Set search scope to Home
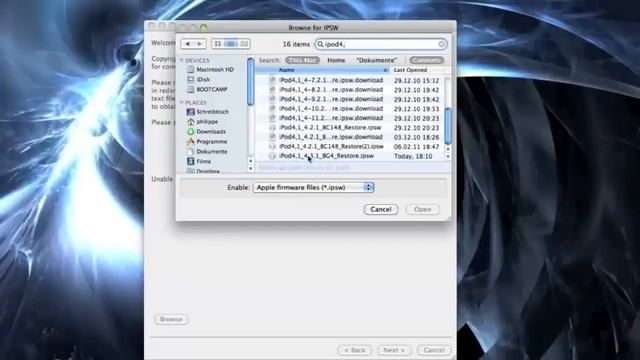 click(336, 60)
